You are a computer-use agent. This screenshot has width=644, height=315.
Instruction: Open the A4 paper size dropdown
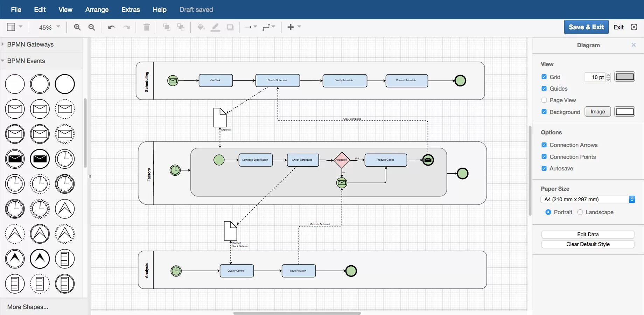[x=588, y=199]
